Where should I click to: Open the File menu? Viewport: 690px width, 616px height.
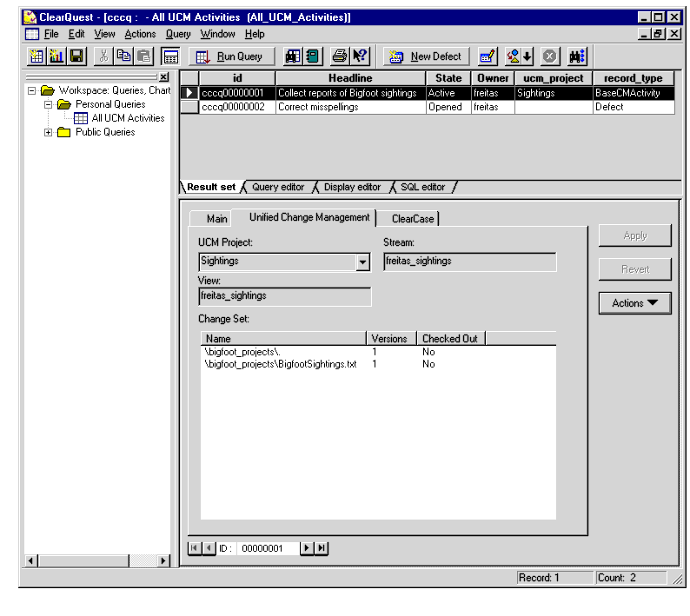51,34
